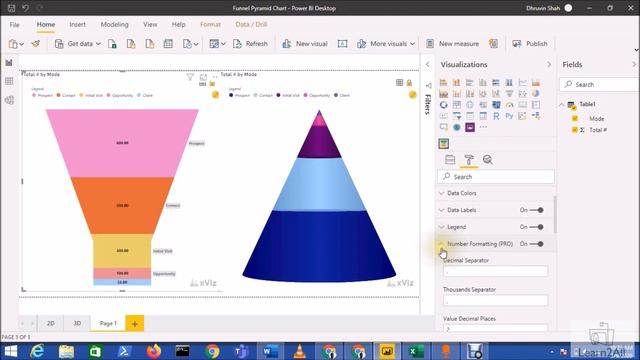Select the R script visual
This screenshot has height=360, width=640.
click(x=496, y=116)
